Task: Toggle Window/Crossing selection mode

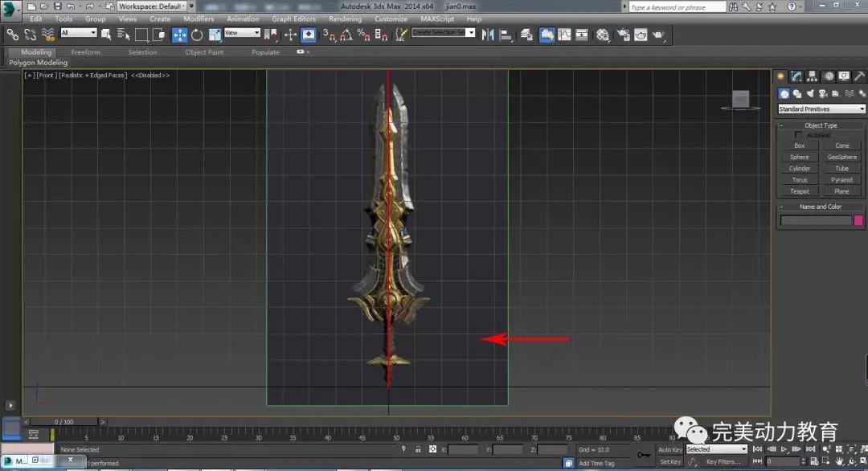Action: click(x=159, y=35)
